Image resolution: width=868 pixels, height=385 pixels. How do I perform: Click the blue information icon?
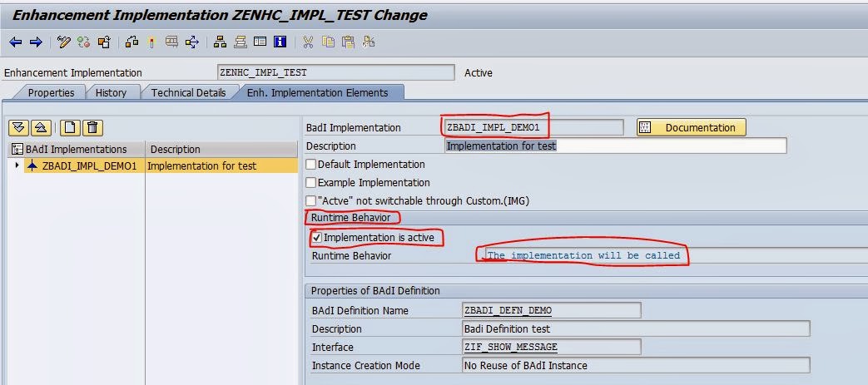pyautogui.click(x=280, y=42)
